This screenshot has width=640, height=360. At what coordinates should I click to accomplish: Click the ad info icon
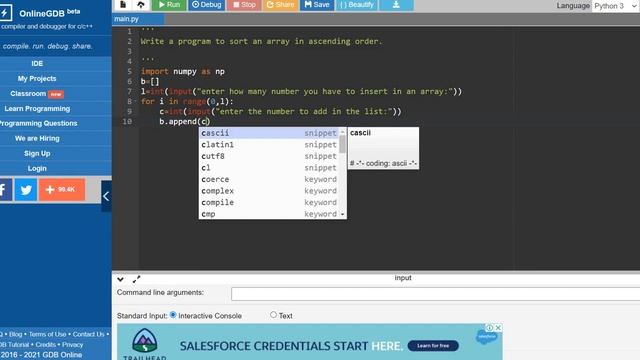(489, 328)
